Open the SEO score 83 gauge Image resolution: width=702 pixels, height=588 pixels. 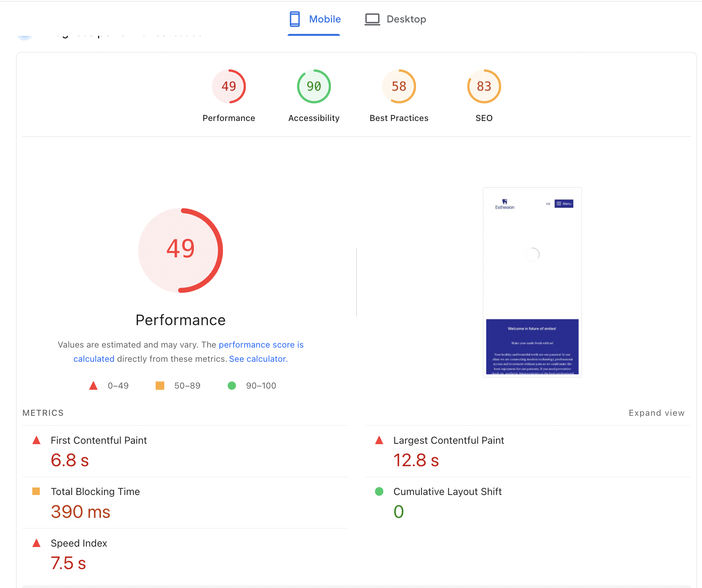pyautogui.click(x=484, y=86)
